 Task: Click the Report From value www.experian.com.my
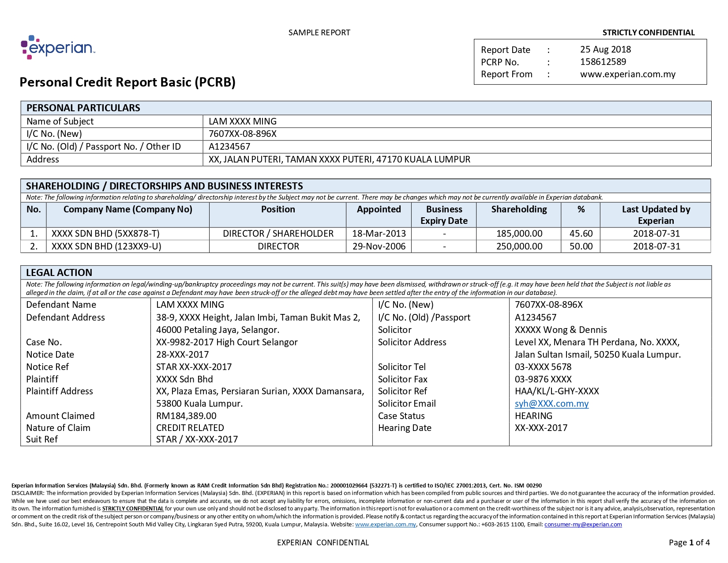point(628,74)
